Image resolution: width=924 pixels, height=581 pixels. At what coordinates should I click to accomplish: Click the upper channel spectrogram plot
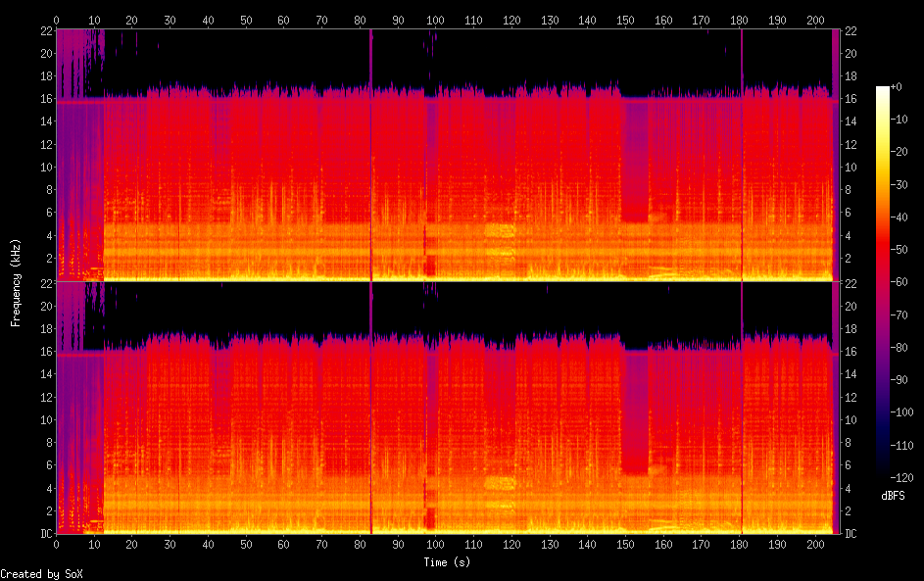[x=448, y=155]
